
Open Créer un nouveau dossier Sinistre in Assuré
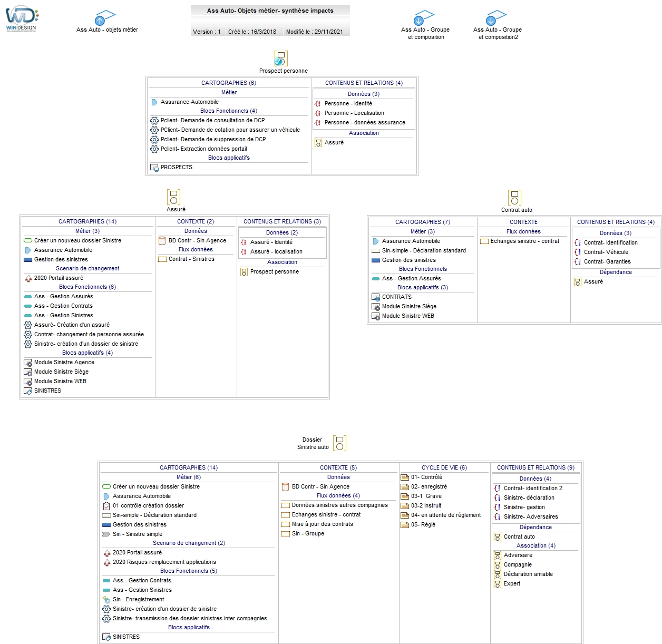coord(78,241)
